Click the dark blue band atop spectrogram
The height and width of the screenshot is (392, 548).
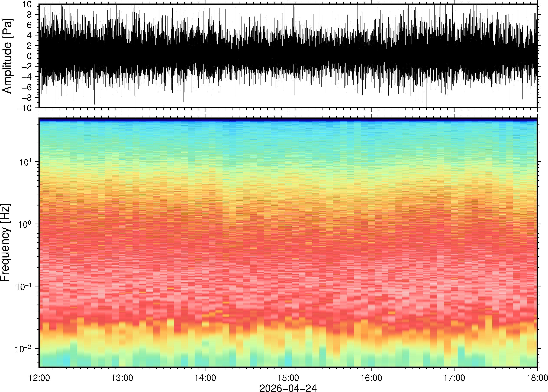coord(288,119)
